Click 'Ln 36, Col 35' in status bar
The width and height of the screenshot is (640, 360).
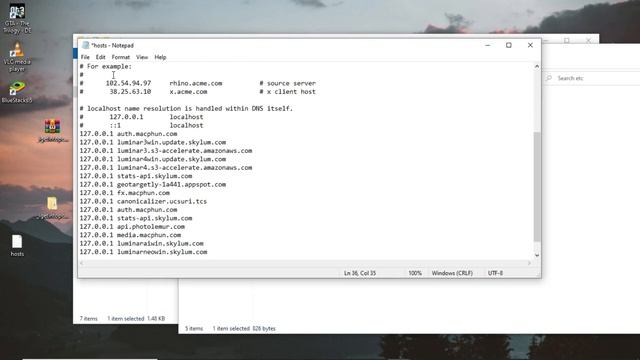click(360, 273)
